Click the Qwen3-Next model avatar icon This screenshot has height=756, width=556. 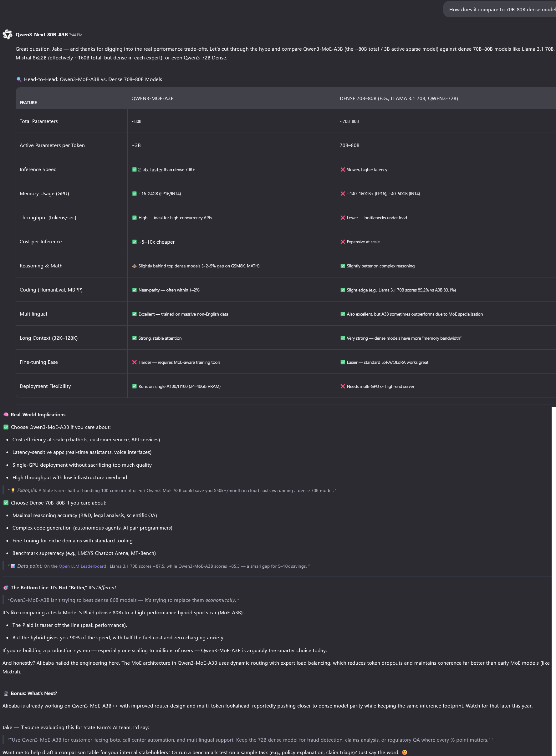8,35
